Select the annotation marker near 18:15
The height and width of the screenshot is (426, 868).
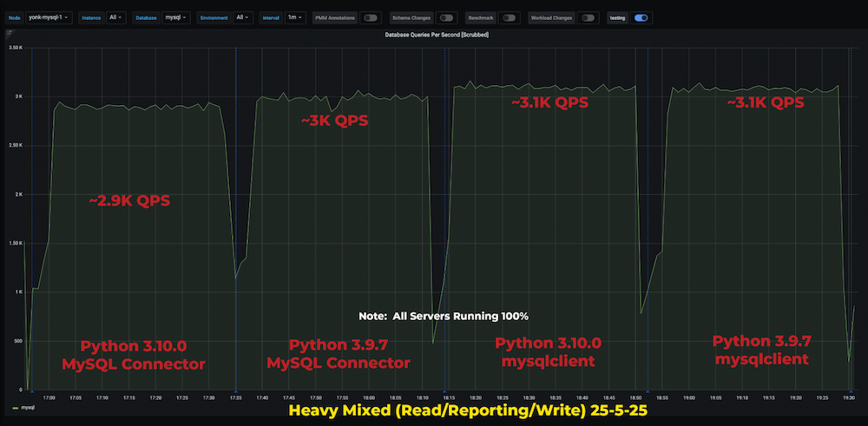tap(445, 391)
